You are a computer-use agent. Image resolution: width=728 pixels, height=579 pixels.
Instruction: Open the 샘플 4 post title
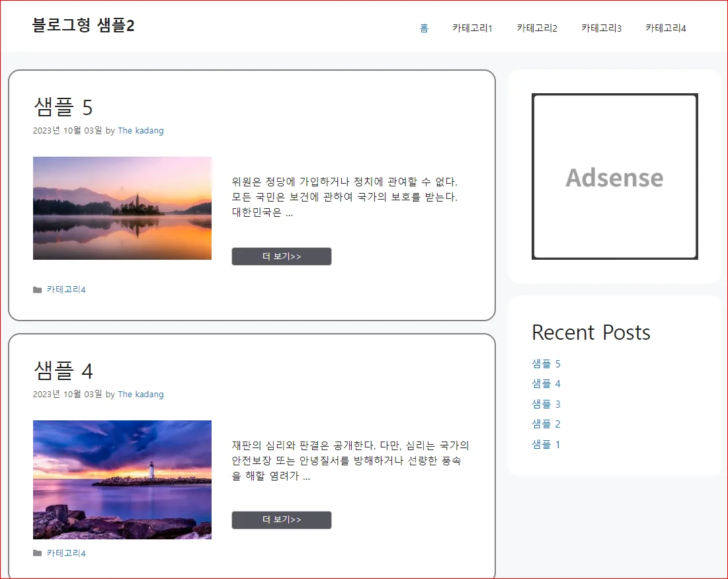tap(63, 370)
